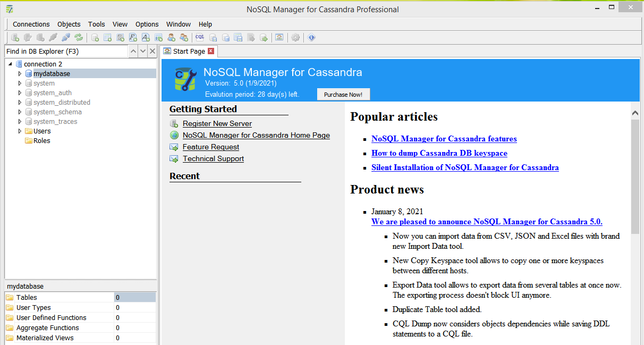Click the application icon in the title bar

pos(10,9)
